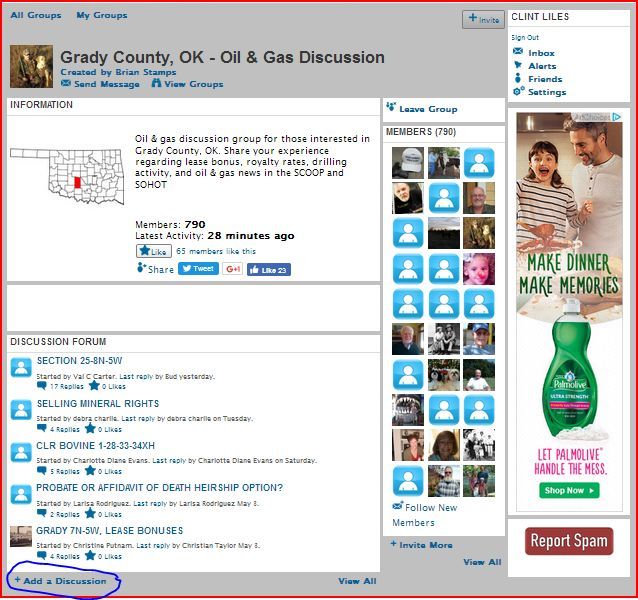Click the Invite button

coord(483,19)
